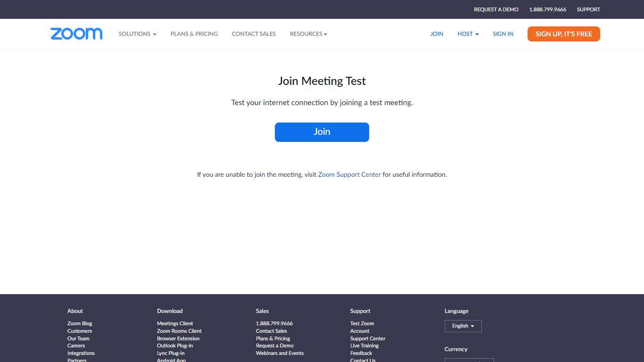Open Our Team footer link
Viewport: 644px width, 362px height.
(78, 338)
